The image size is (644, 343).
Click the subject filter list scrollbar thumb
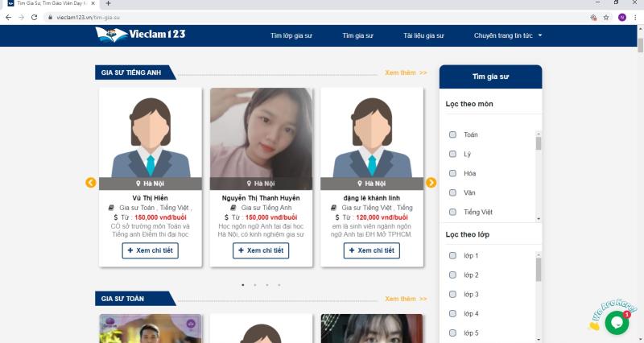pyautogui.click(x=539, y=144)
